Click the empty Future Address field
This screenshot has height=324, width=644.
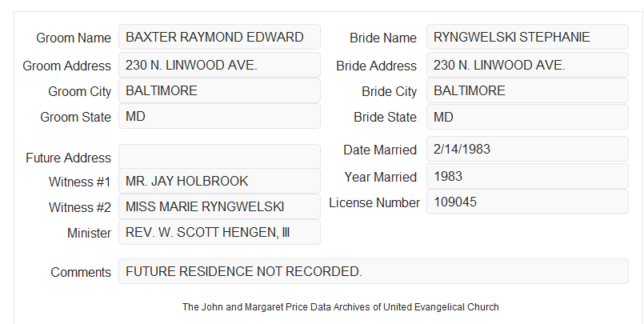(x=219, y=157)
